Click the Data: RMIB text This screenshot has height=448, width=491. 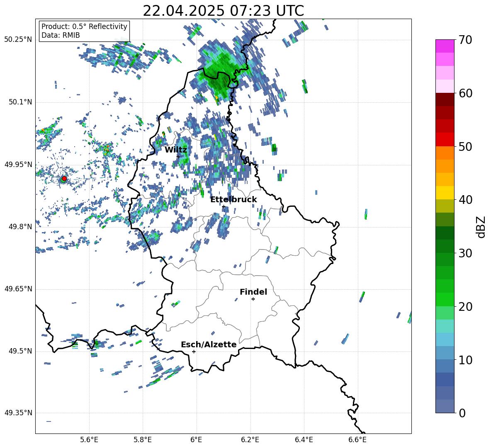(x=61, y=35)
